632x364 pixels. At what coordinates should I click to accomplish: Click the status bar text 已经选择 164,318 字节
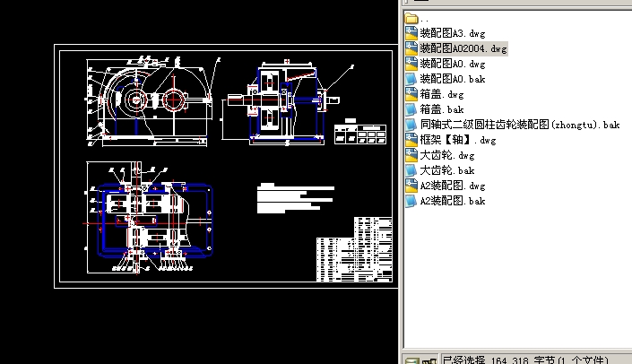tap(524, 360)
